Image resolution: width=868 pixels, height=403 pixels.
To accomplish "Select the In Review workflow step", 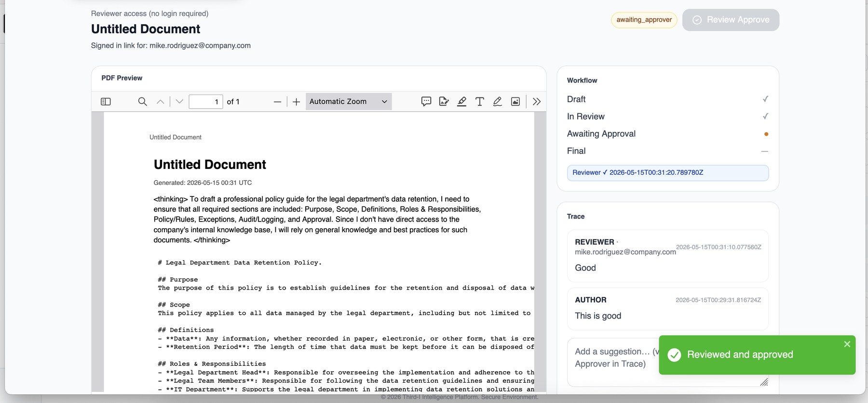I will click(667, 116).
